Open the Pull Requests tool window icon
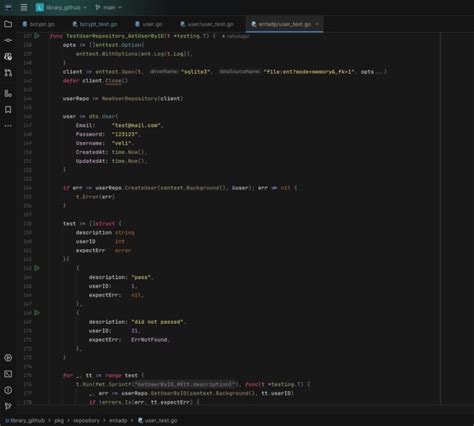Screen dimensions: 474x426 click(8, 73)
